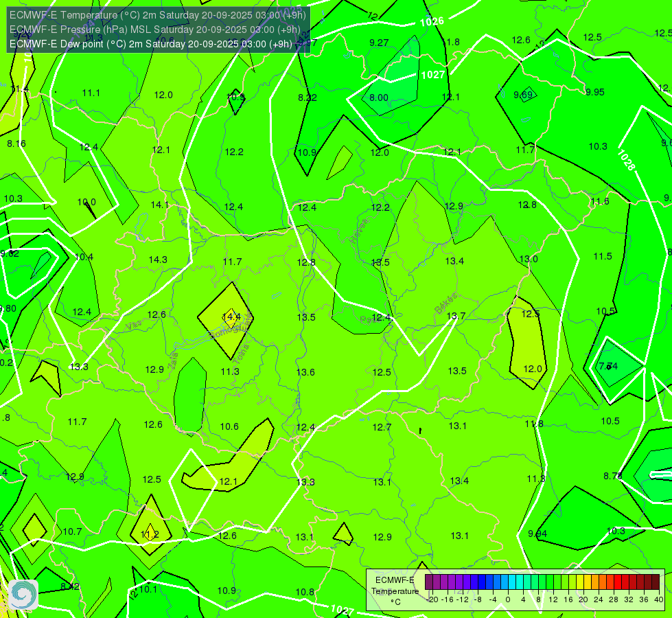Viewport: 672px width, 618px height.
Task: Click the 14.1 temperature value
Action: [x=159, y=205]
